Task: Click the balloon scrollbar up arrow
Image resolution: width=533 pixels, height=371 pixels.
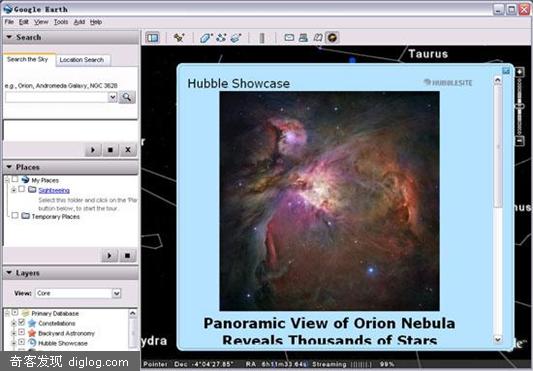Action: (x=498, y=81)
